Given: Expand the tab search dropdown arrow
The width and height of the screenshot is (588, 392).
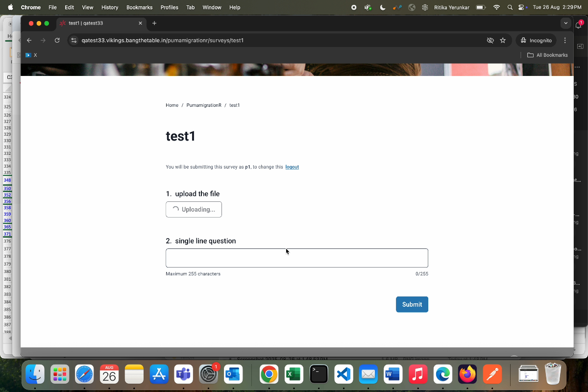Looking at the screenshot, I should (566, 23).
